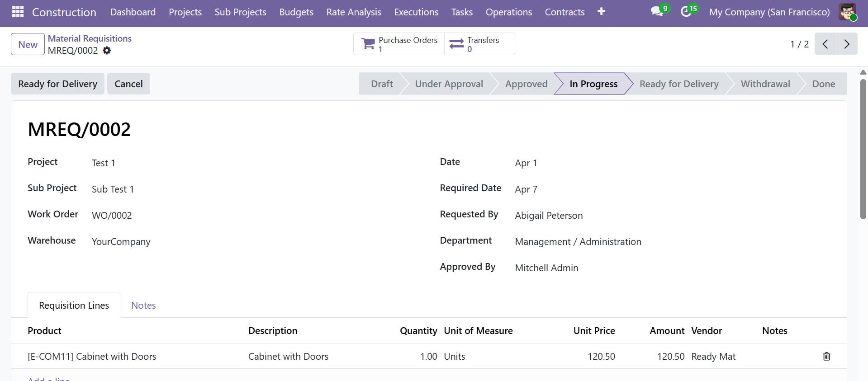Click the New button
Viewport: 868px width, 381px height.
point(28,44)
